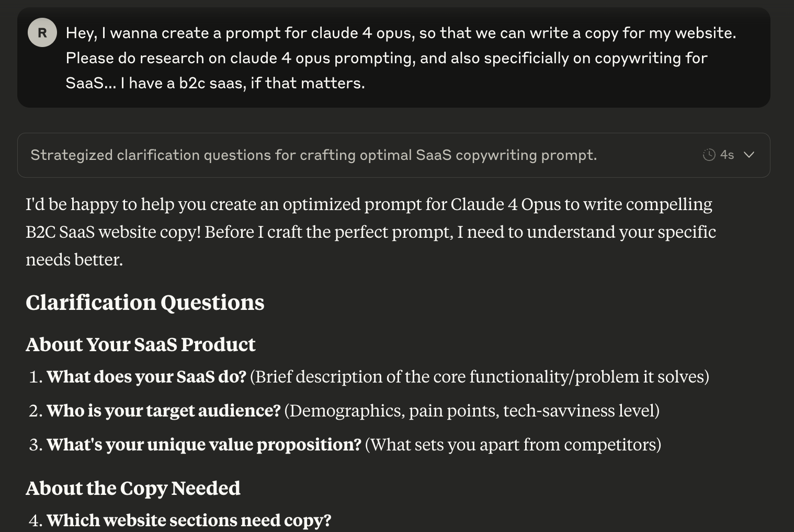Click the user message about claude 4 opus
Screen dimensions: 794x532
[401, 58]
